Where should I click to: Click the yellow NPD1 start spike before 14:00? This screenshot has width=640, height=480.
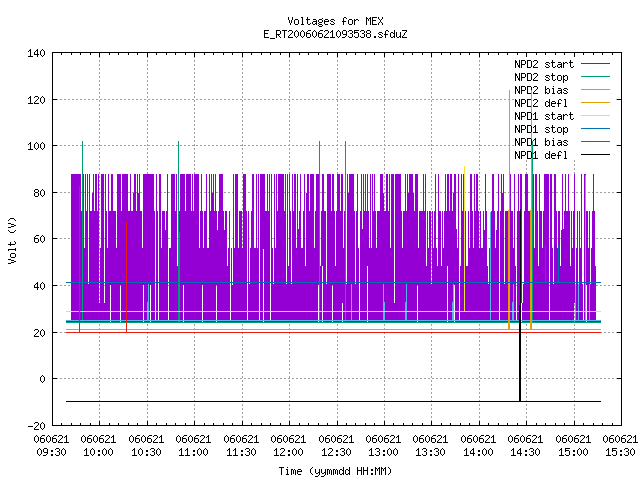(x=464, y=239)
